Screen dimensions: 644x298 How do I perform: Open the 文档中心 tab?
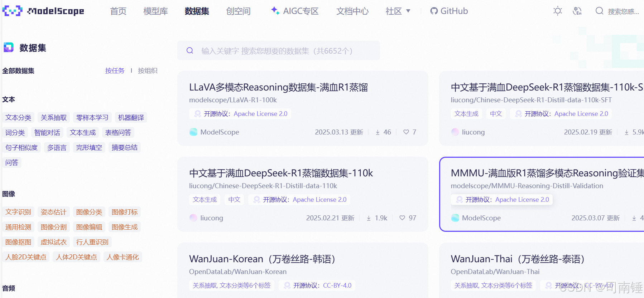[352, 11]
